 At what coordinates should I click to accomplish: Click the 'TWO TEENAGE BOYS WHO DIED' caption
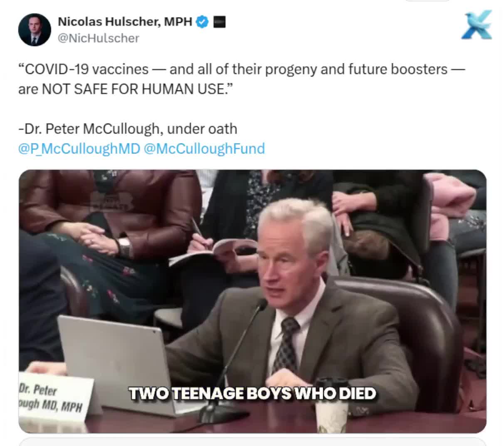pos(252,393)
